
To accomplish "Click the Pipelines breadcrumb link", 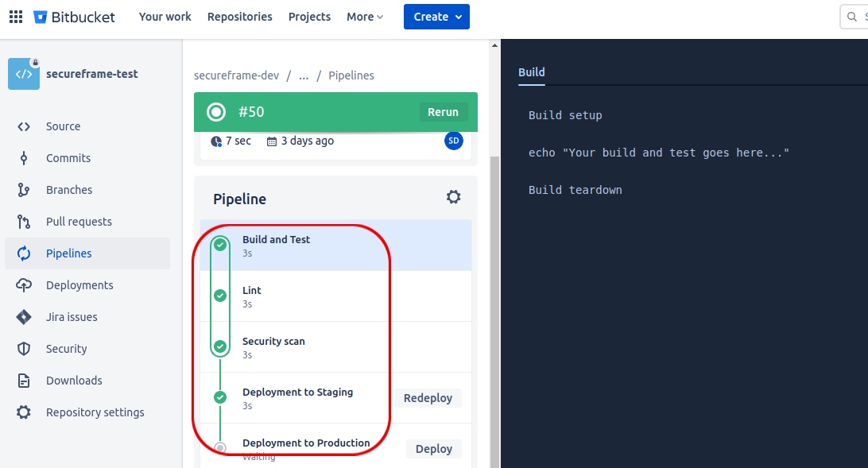I will click(351, 75).
